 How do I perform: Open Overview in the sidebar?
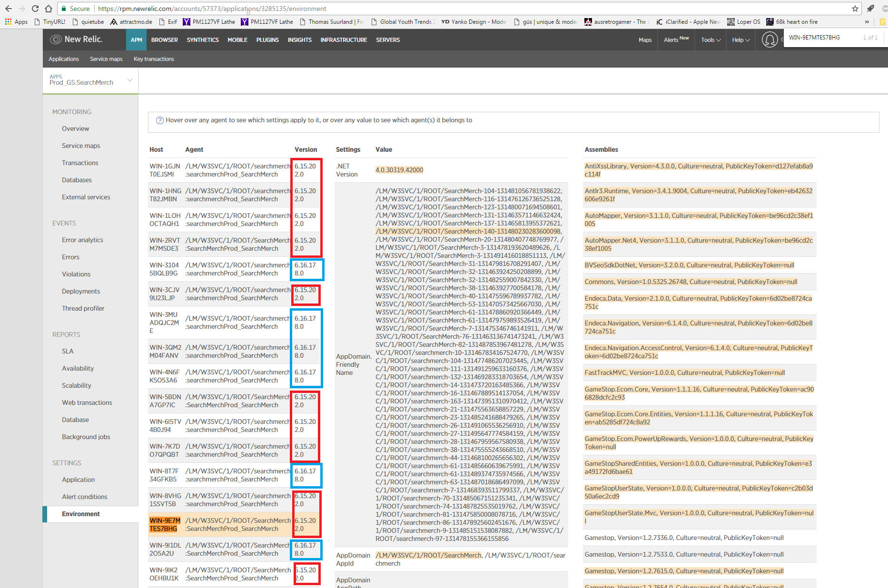[75, 128]
